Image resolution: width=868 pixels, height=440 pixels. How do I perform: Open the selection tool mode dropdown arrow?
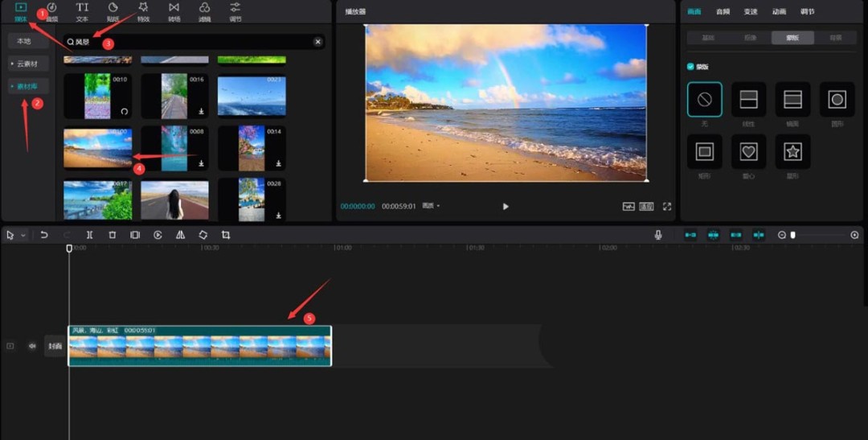(x=23, y=236)
